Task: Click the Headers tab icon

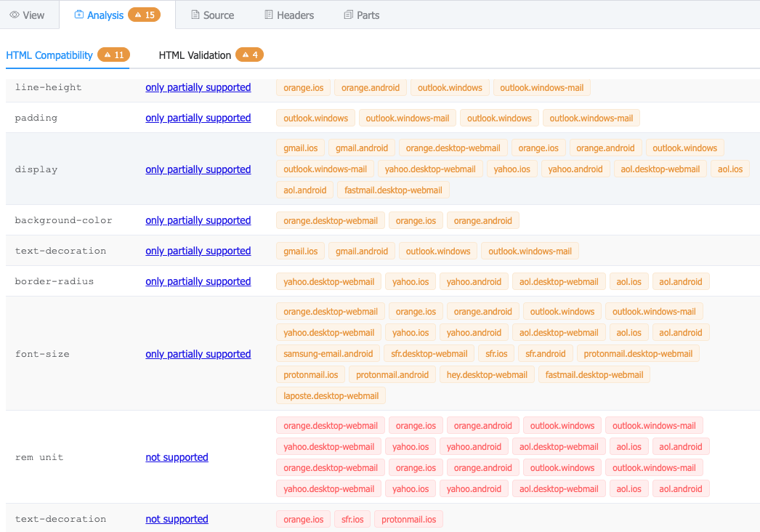Action: click(269, 15)
